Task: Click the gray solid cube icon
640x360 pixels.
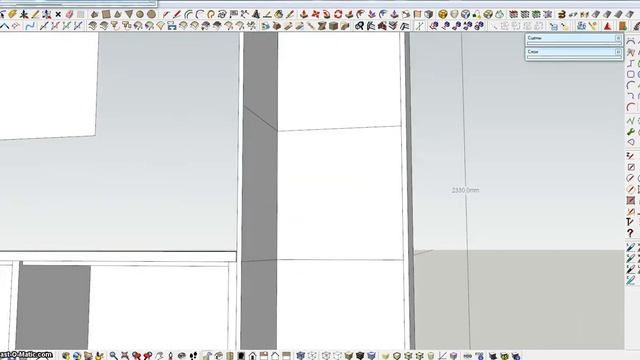Action: (429, 15)
